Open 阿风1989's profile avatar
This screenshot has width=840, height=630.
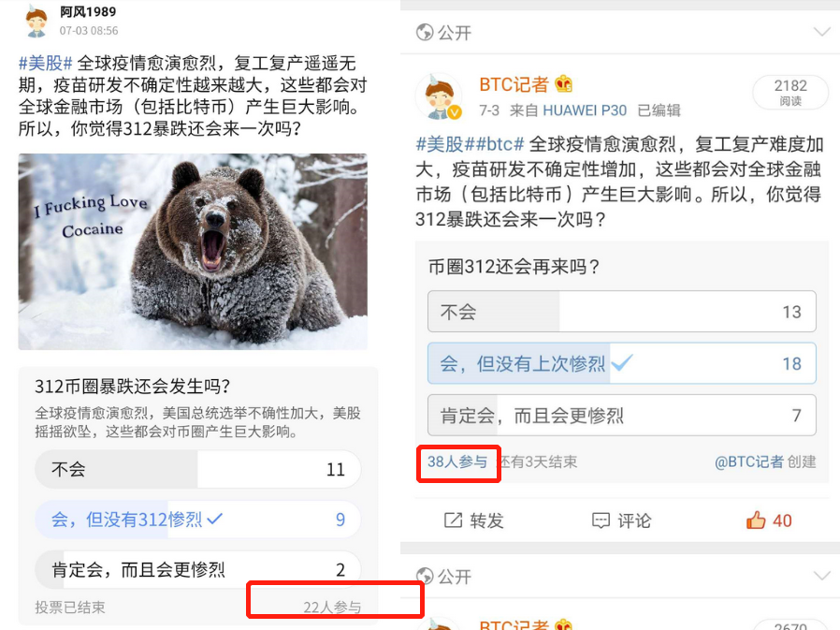(36, 22)
